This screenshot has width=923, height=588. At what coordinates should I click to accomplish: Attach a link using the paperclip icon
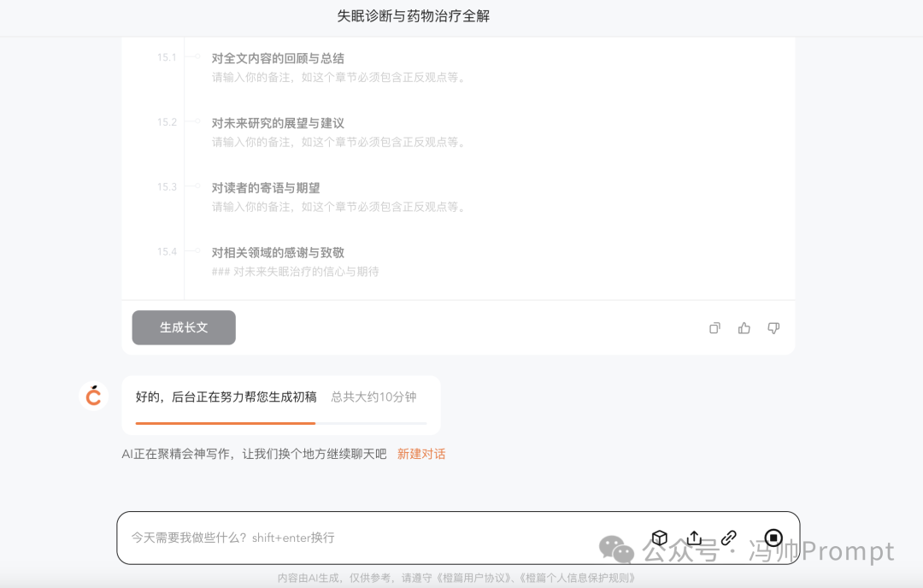click(x=728, y=538)
